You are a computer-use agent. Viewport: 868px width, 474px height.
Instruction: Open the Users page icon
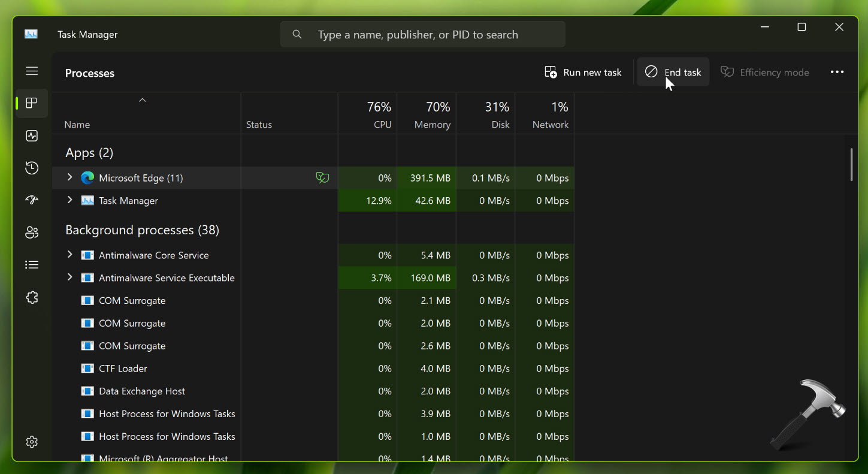(x=32, y=233)
